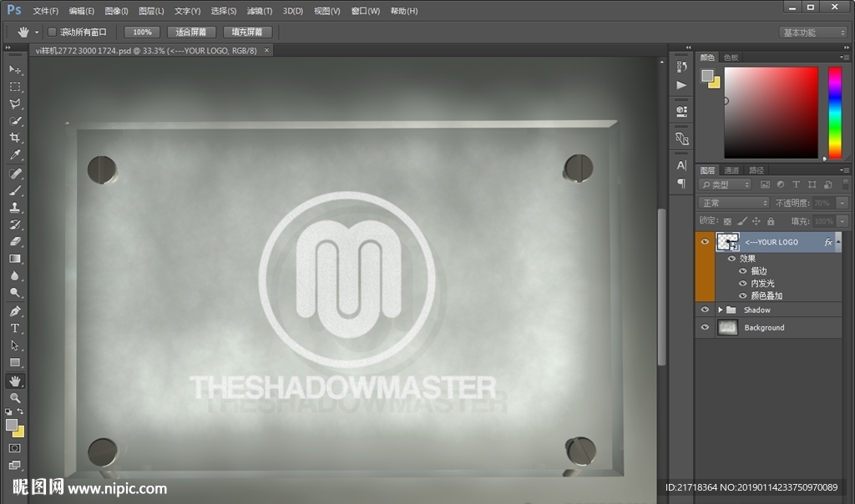Select the Eraser tool

pos(15,241)
